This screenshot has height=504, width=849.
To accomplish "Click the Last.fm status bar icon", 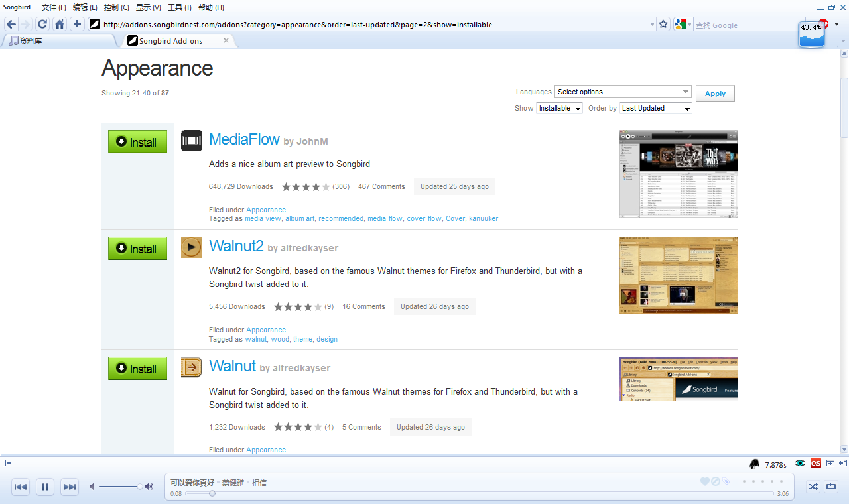I will coord(816,463).
